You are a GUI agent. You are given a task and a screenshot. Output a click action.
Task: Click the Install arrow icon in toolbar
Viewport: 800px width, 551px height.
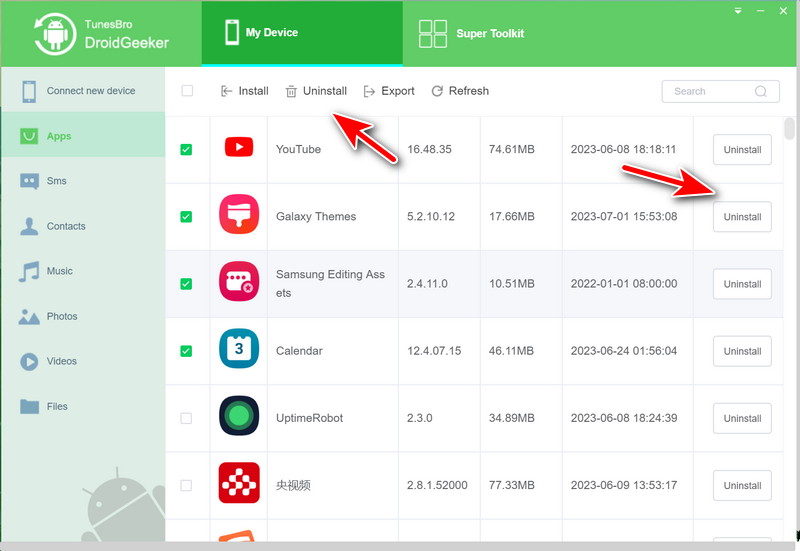point(227,91)
